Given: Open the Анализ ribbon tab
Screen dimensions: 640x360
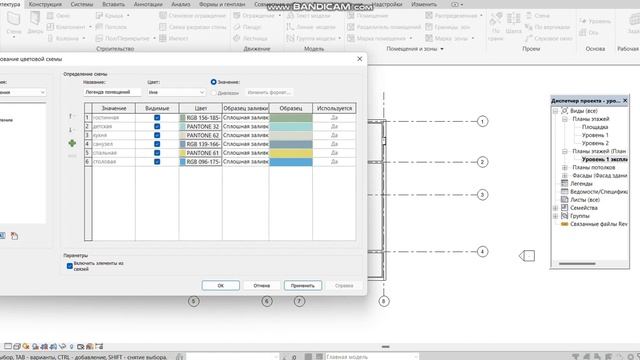Looking at the screenshot, I should [181, 4].
